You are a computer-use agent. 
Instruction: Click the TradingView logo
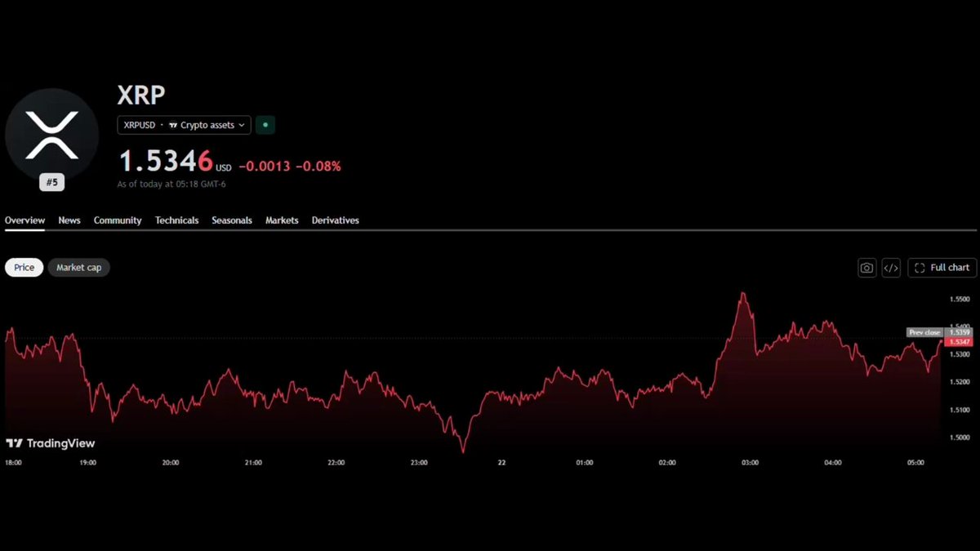51,443
